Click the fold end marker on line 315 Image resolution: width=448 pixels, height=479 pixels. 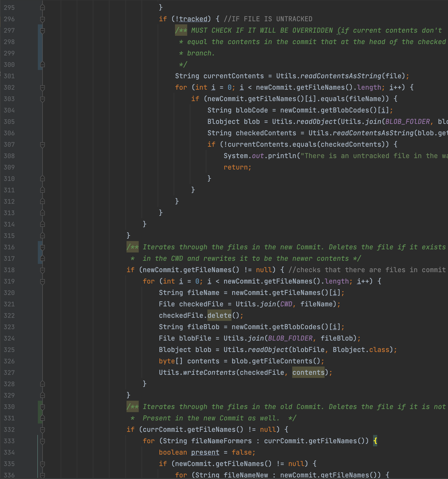pos(43,236)
